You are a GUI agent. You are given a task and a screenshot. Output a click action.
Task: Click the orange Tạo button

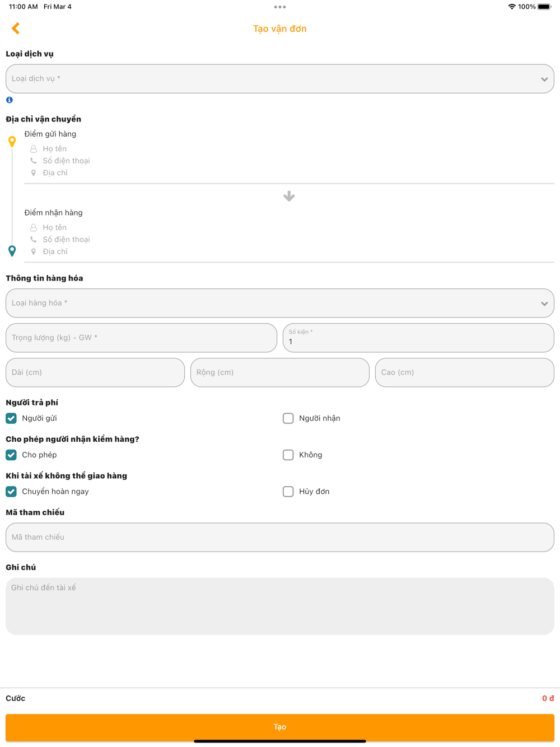point(280,727)
